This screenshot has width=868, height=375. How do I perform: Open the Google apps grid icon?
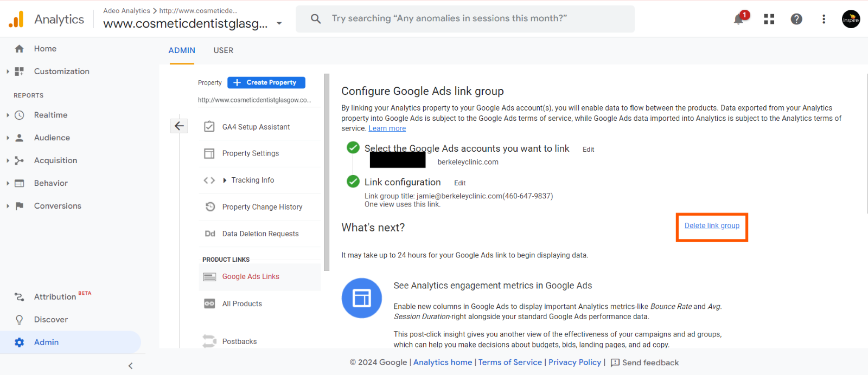[769, 19]
